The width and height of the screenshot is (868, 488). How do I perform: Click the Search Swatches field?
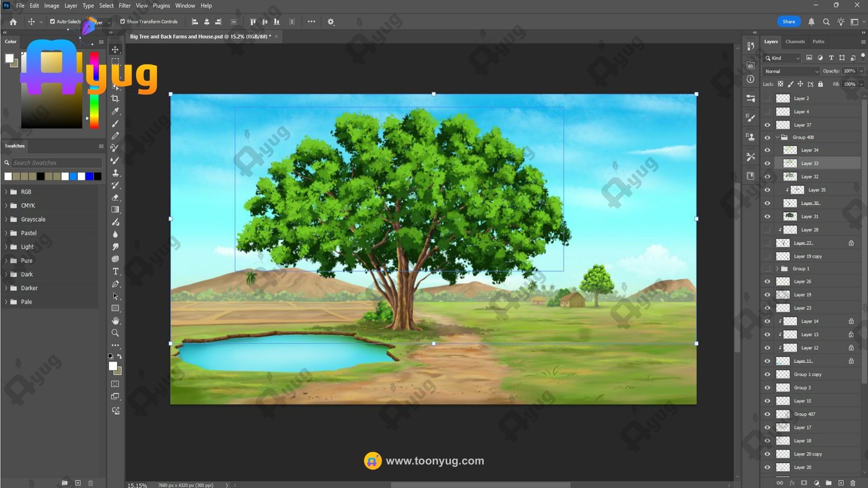(56, 163)
